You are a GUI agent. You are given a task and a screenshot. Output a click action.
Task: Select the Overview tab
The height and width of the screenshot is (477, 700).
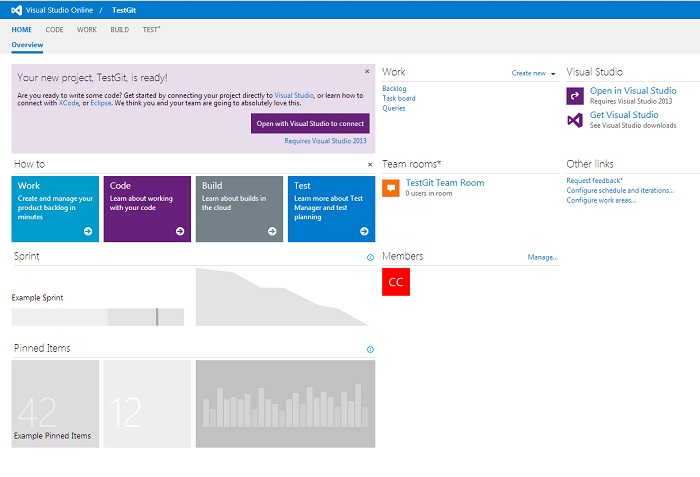pos(27,45)
